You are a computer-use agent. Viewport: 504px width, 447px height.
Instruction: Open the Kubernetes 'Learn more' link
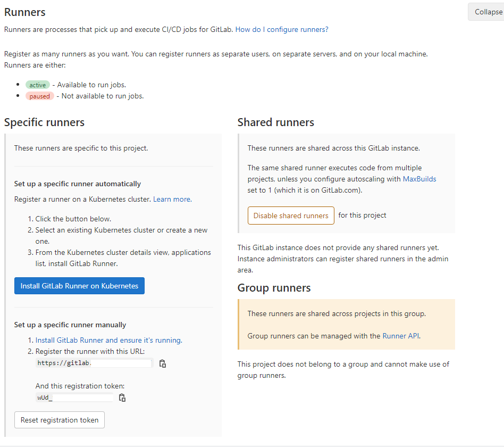[172, 199]
